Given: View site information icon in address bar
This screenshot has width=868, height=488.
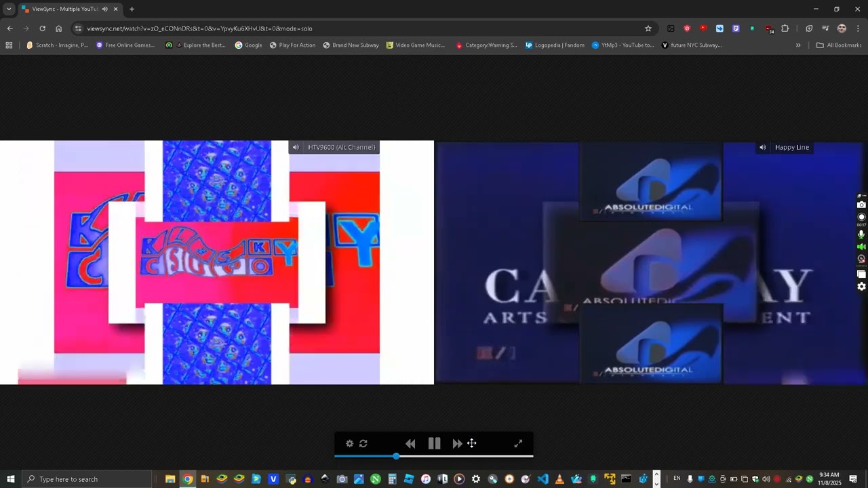Looking at the screenshot, I should tap(78, 28).
